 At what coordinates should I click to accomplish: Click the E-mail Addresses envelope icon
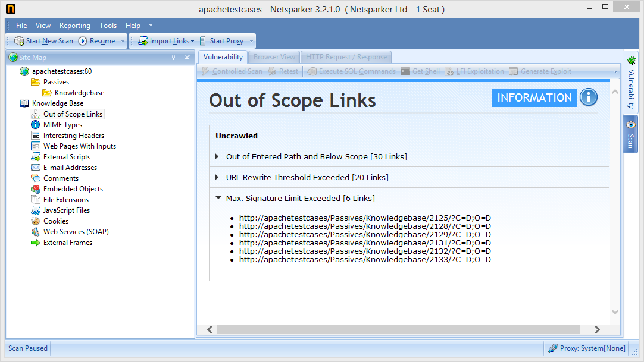pyautogui.click(x=36, y=167)
